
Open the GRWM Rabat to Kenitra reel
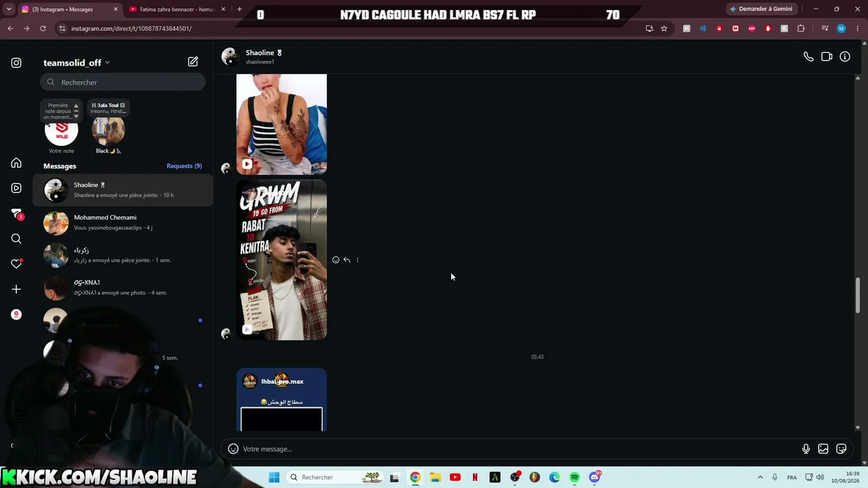(x=281, y=260)
